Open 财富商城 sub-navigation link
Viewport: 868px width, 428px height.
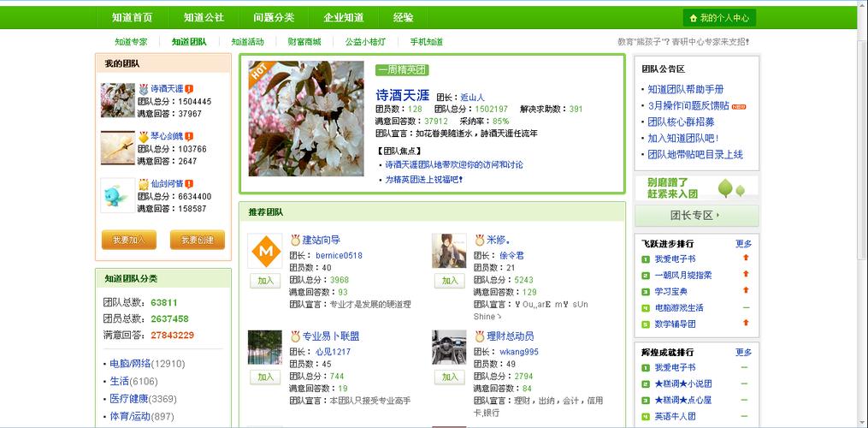(x=304, y=42)
